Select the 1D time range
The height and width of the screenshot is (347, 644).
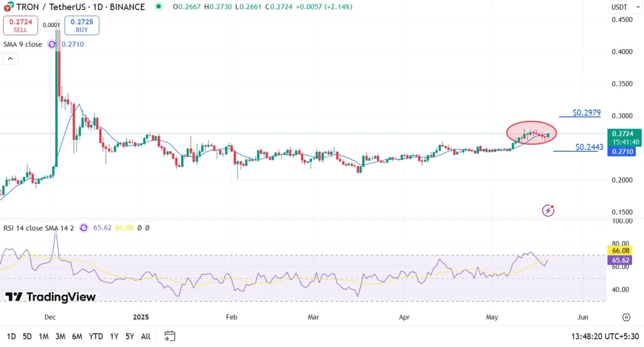tap(11, 336)
